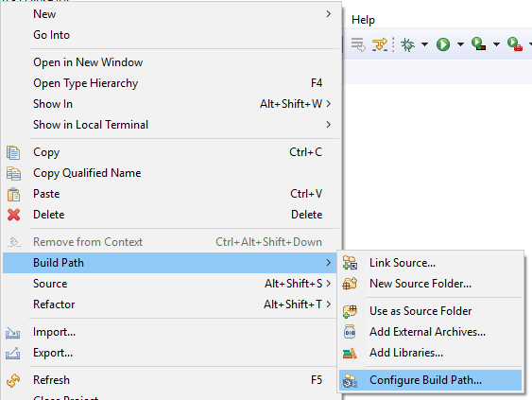The width and height of the screenshot is (532, 400).
Task: Click the Copy Qualified Name icon
Action: point(13,173)
